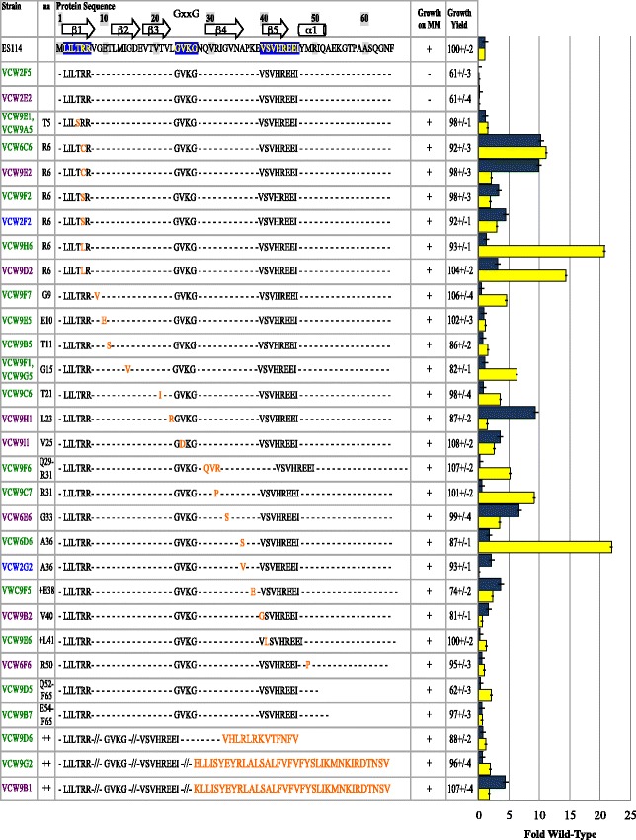Click the VCW2F5 strain name

17,72
